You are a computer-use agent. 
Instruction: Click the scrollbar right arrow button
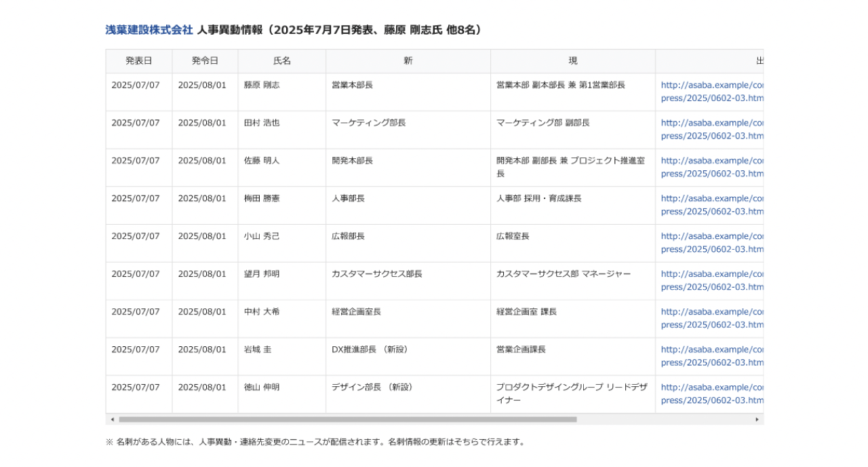pos(757,419)
